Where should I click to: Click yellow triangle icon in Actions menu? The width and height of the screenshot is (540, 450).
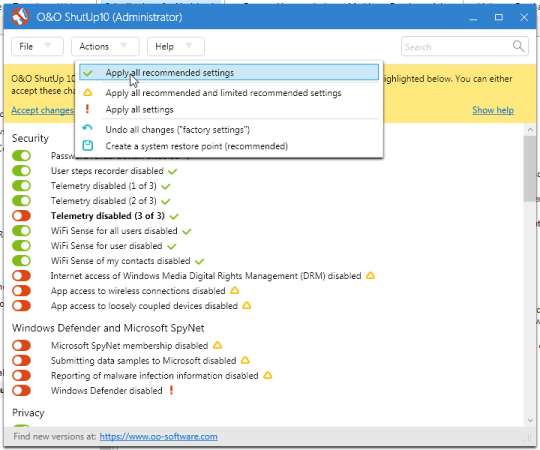point(88,93)
